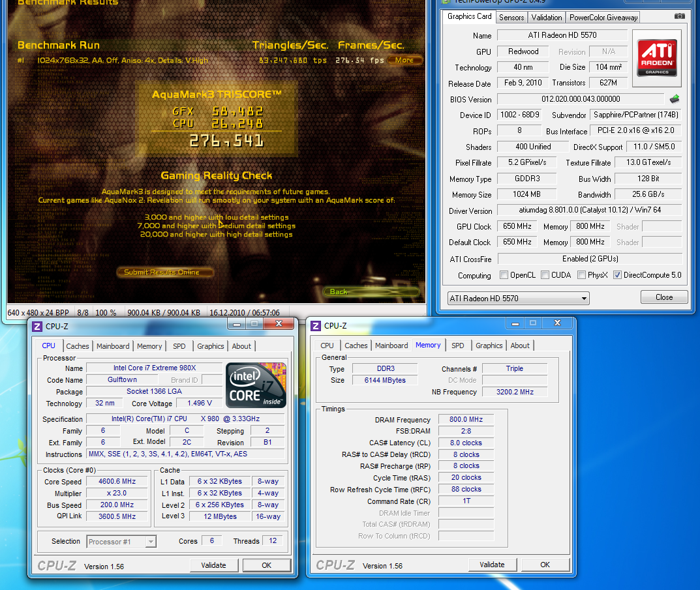Click the 276,541 AquaMark total score
Screen dimensions: 700x590
226,141
